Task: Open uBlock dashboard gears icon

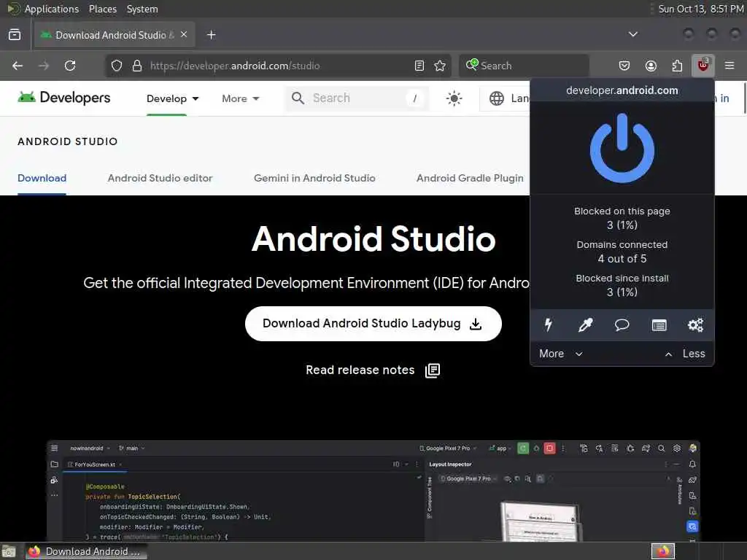Action: [695, 324]
